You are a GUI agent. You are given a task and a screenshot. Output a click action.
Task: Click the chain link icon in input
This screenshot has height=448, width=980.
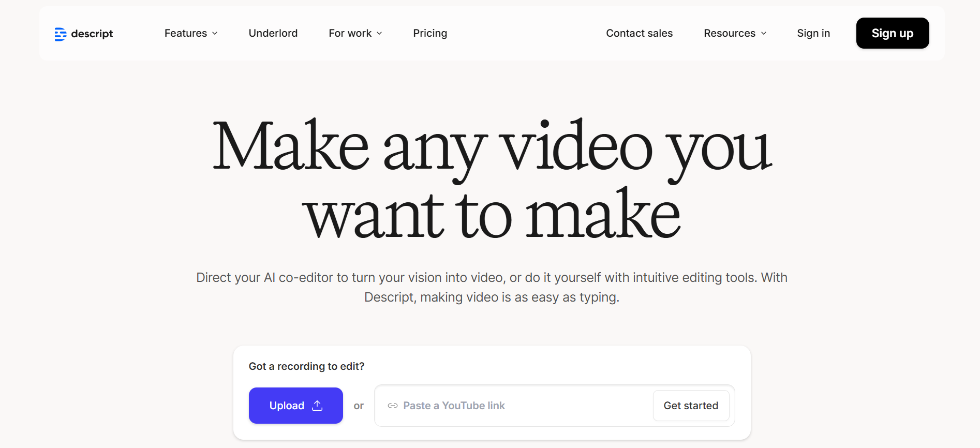[x=393, y=406]
